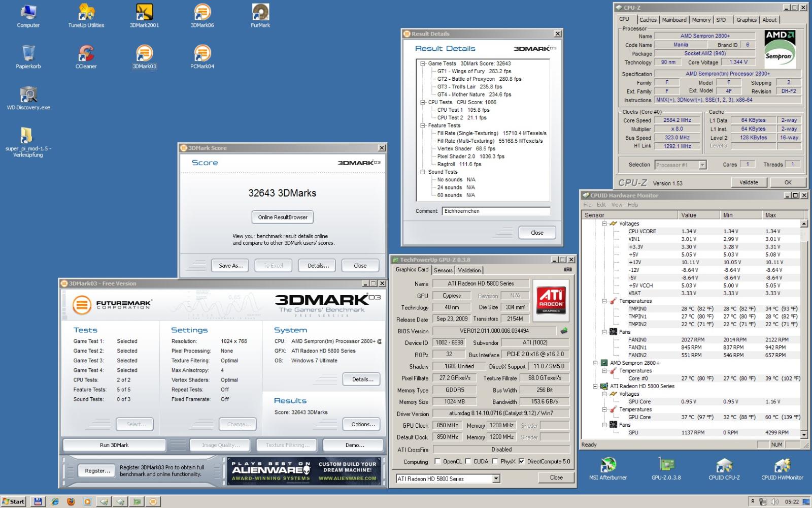Launch CCleaner desktop shortcut
Screen dimensions: 812x508
pos(86,57)
